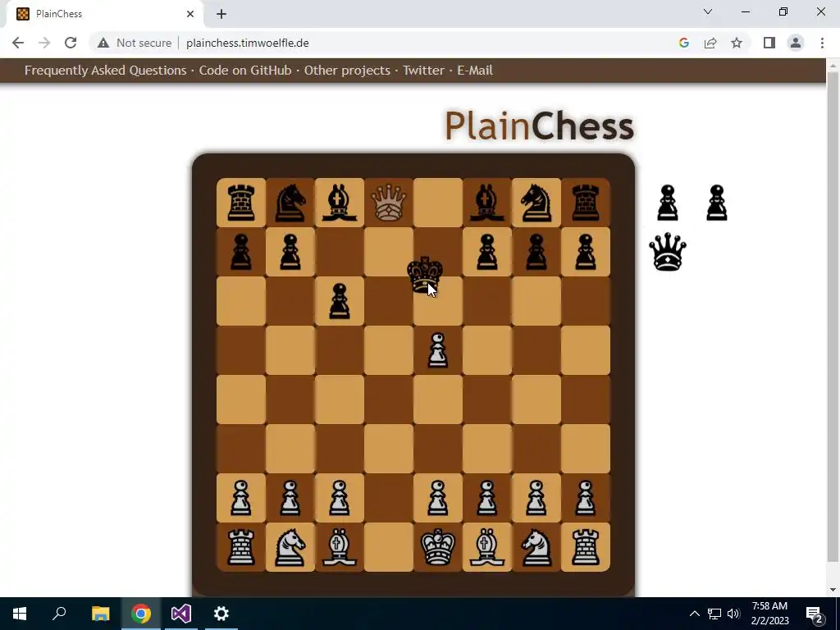
Task: Click the Not secure warning indicator
Action: pos(135,43)
